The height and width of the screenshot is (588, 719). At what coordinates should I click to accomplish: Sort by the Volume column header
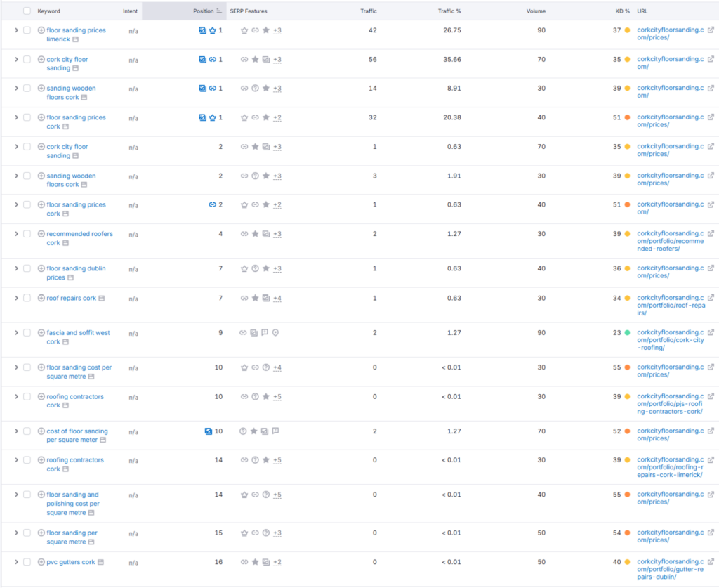[536, 11]
